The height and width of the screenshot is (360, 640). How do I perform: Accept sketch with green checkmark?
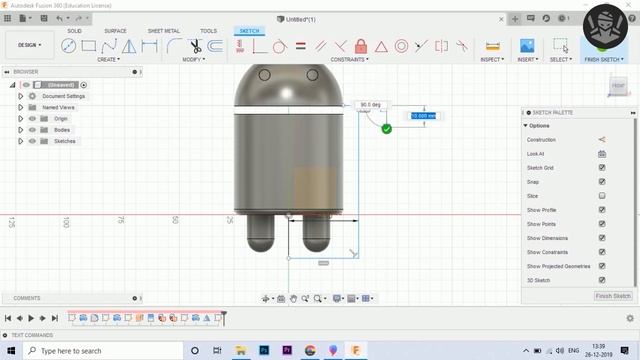(387, 129)
